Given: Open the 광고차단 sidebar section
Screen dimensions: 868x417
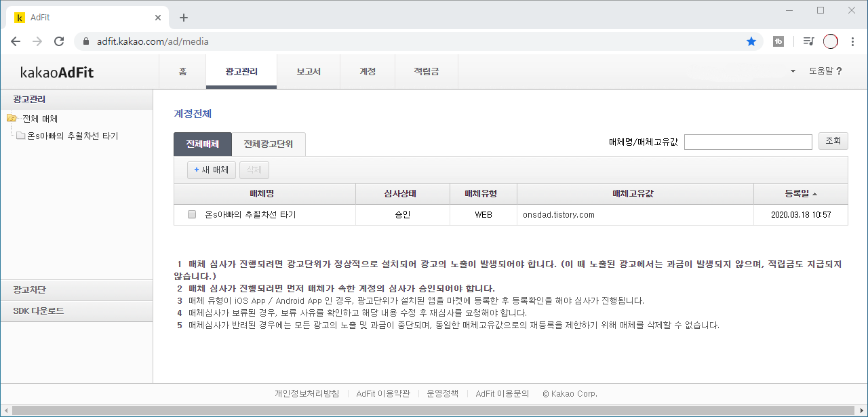Looking at the screenshot, I should point(77,290).
